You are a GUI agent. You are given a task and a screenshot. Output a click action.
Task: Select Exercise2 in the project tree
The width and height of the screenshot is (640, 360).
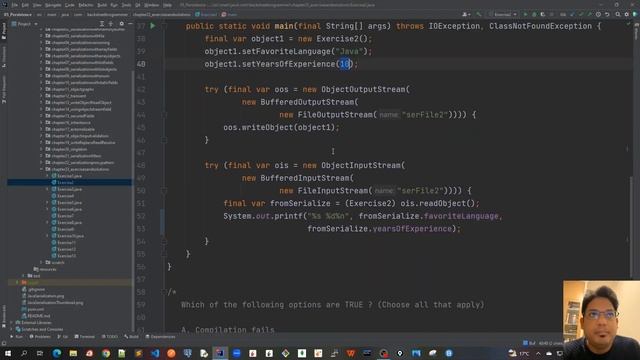click(x=66, y=182)
